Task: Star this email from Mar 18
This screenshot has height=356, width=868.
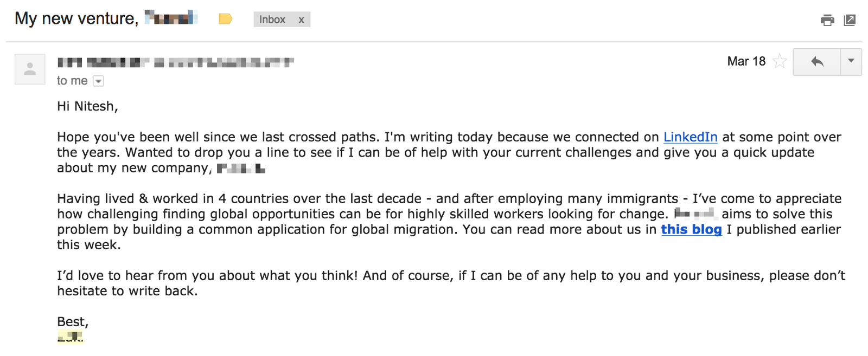Action: pyautogui.click(x=780, y=61)
